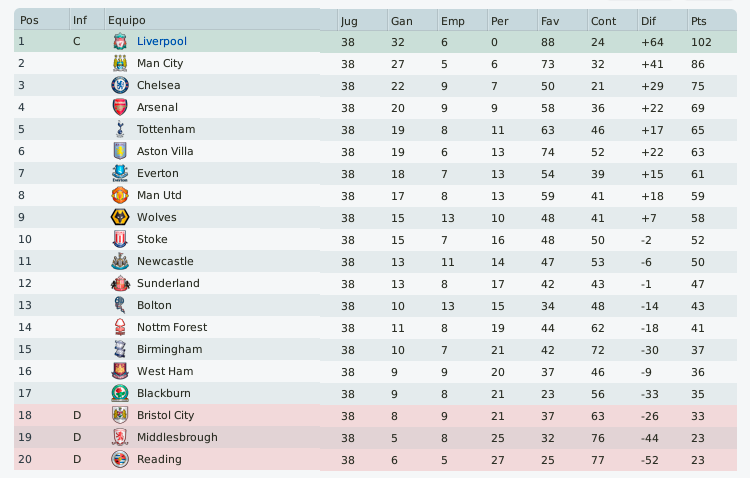The height and width of the screenshot is (478, 750).
Task: Click the Chelsea club crest
Action: click(x=120, y=86)
